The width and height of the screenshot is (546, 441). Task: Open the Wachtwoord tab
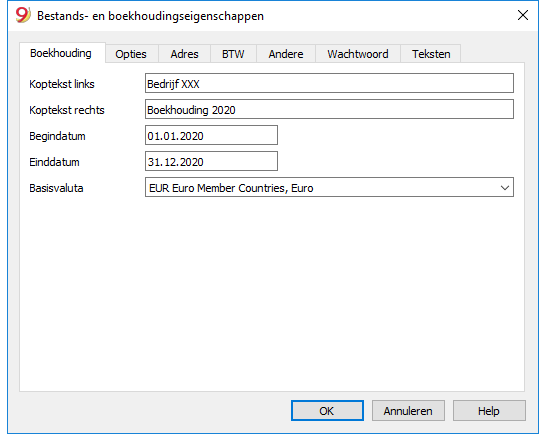point(358,54)
